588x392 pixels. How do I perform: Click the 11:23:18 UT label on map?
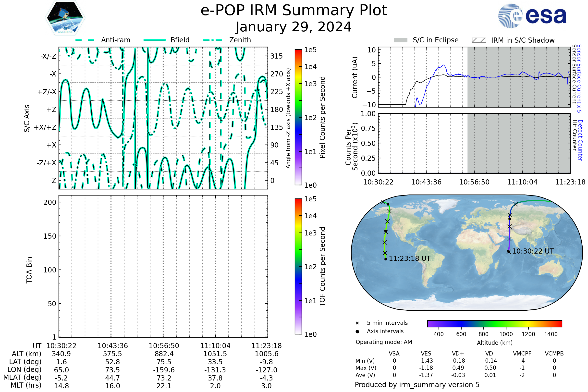tap(410, 258)
